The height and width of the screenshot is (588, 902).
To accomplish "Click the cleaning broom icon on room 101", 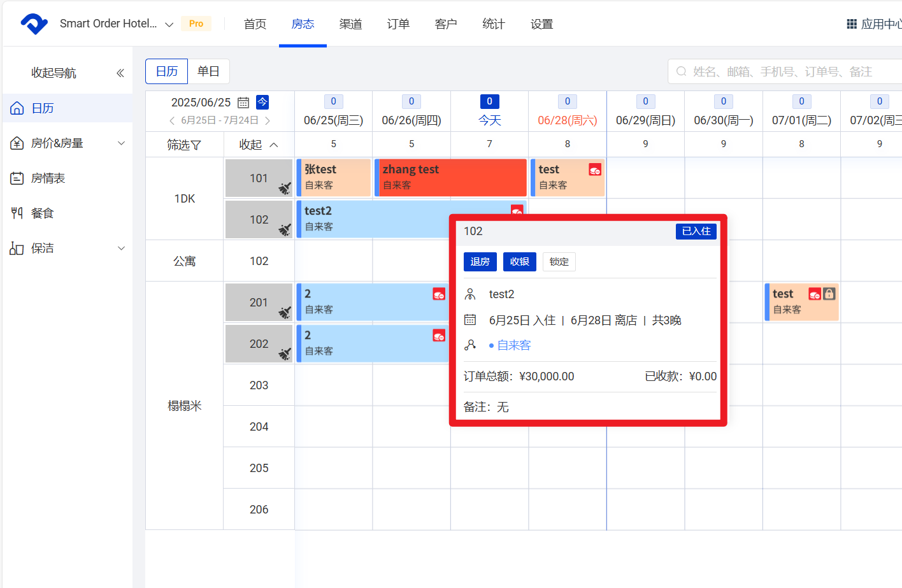I will pos(284,188).
